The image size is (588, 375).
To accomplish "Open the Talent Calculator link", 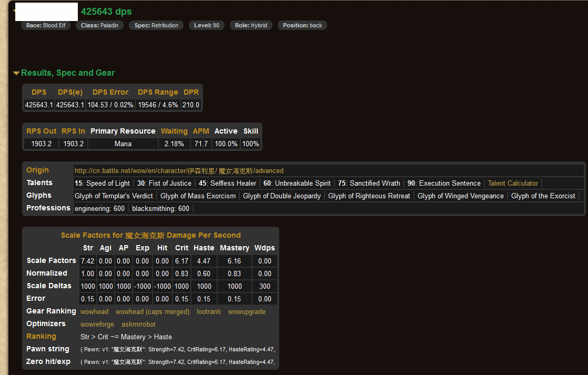I will click(513, 184).
